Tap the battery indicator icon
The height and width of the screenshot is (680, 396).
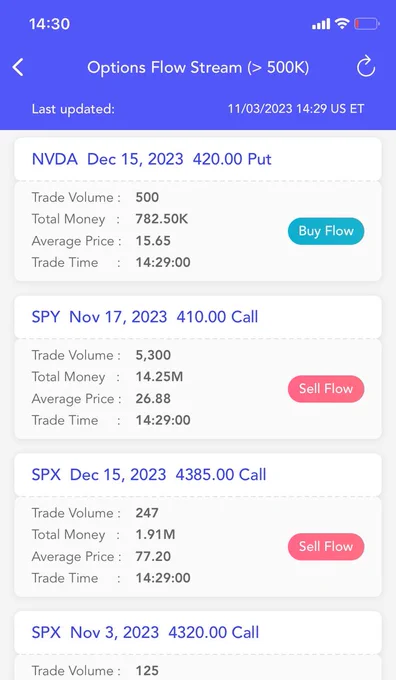367,23
